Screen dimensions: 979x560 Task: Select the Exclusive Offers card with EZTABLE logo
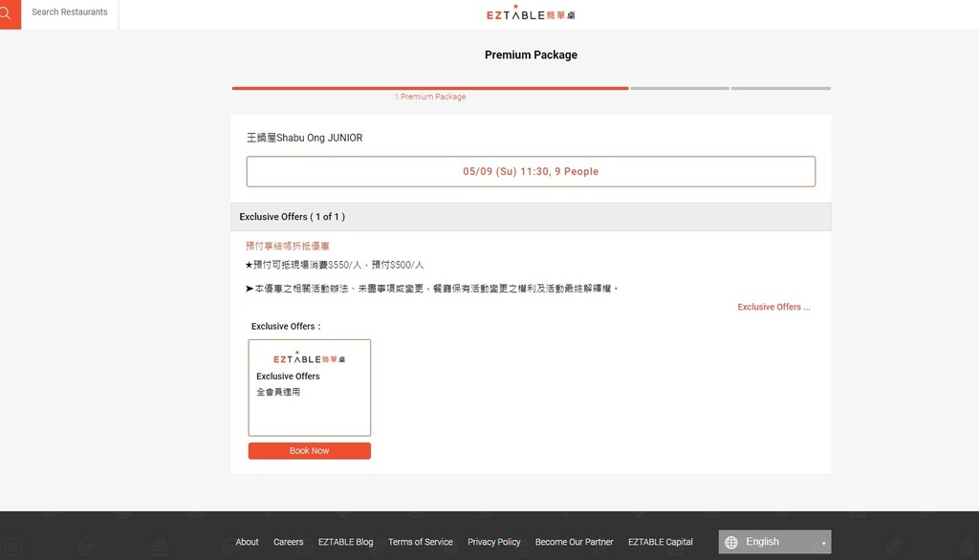point(309,388)
